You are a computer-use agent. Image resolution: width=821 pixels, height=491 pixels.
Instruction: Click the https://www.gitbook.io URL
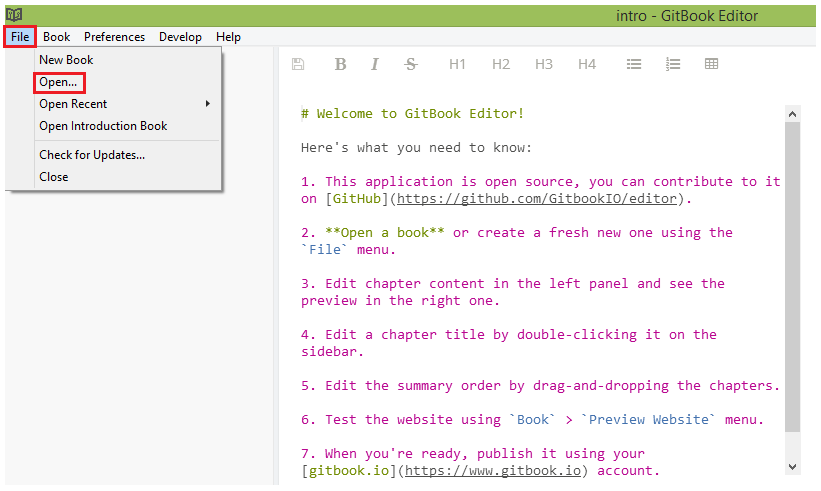(493, 471)
